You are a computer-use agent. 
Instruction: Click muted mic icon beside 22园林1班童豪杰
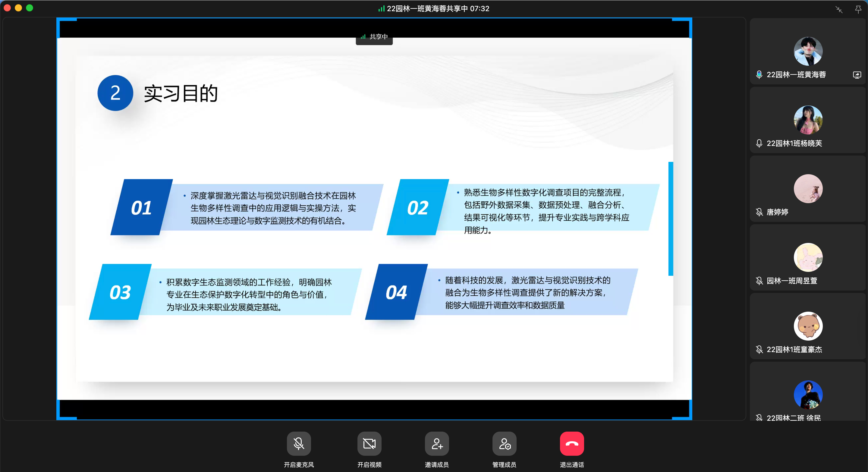point(759,350)
